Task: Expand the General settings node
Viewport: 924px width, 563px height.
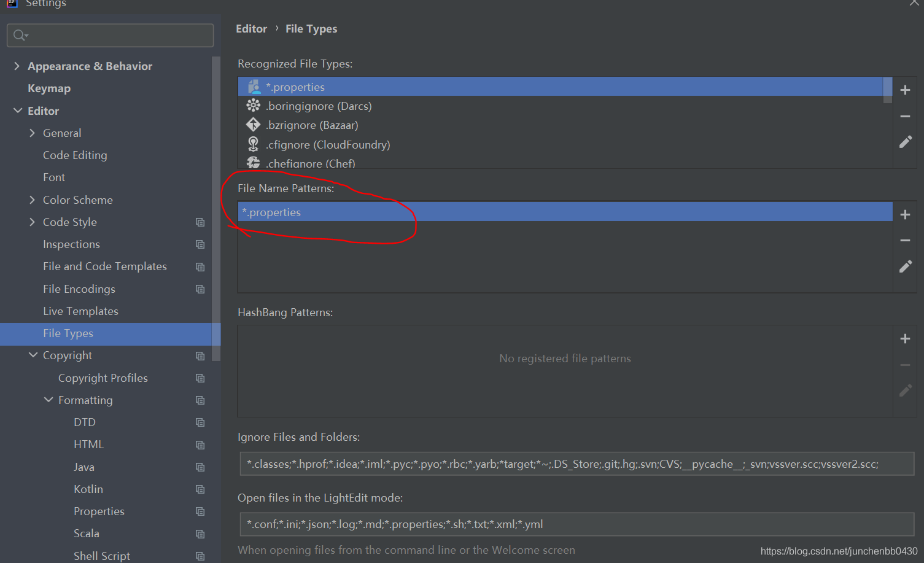Action: [x=33, y=133]
